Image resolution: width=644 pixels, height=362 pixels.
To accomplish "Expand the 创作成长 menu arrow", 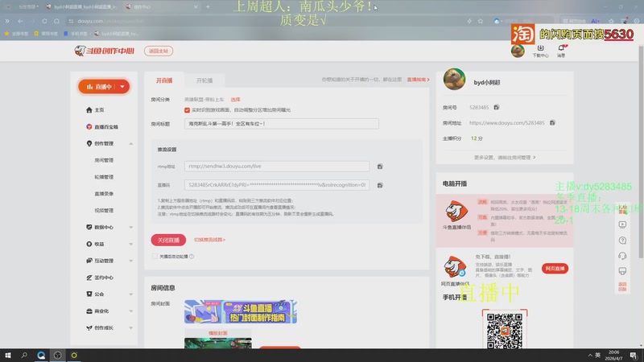I will click(130, 328).
